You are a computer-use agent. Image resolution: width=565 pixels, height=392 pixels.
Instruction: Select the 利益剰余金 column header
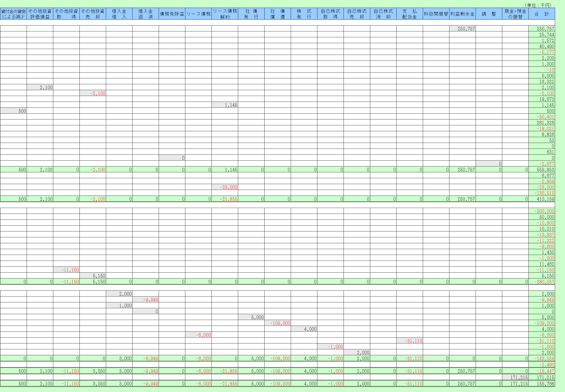[462, 14]
